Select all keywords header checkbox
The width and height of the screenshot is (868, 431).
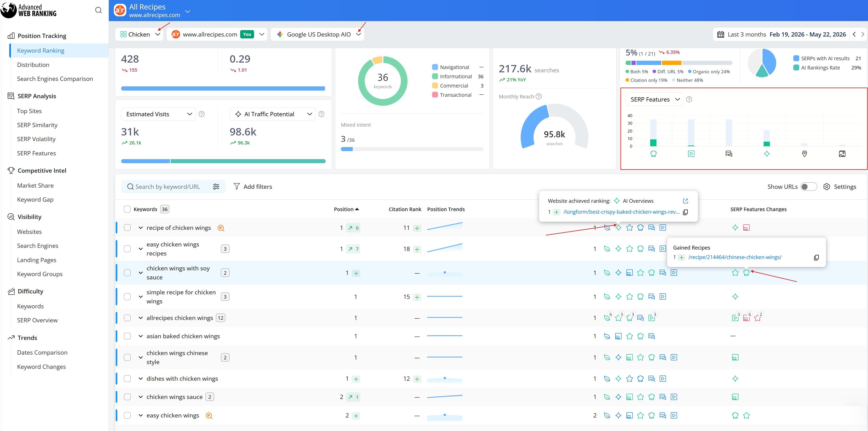[127, 209]
